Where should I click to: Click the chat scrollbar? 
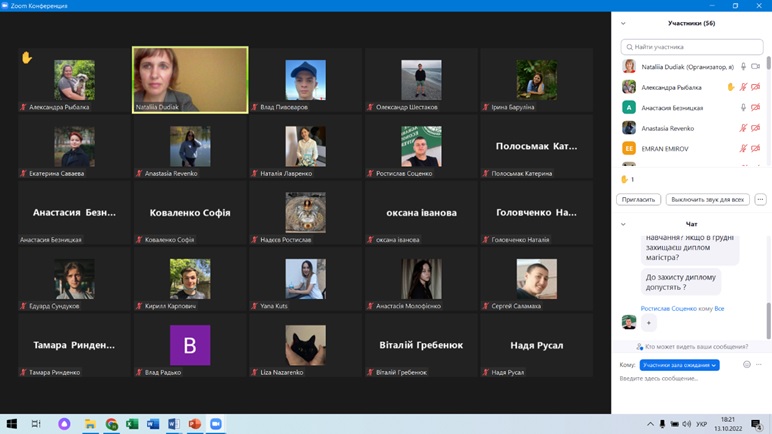tap(769, 321)
